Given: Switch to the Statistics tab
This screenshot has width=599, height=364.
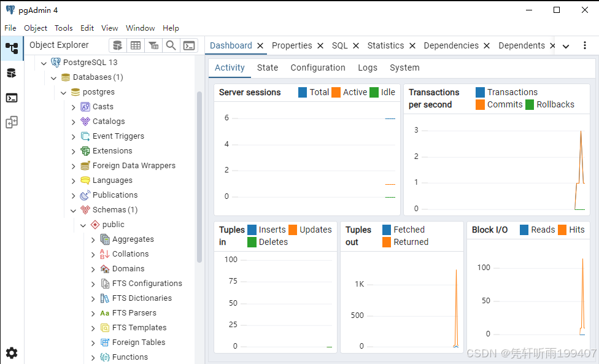Looking at the screenshot, I should tap(385, 45).
